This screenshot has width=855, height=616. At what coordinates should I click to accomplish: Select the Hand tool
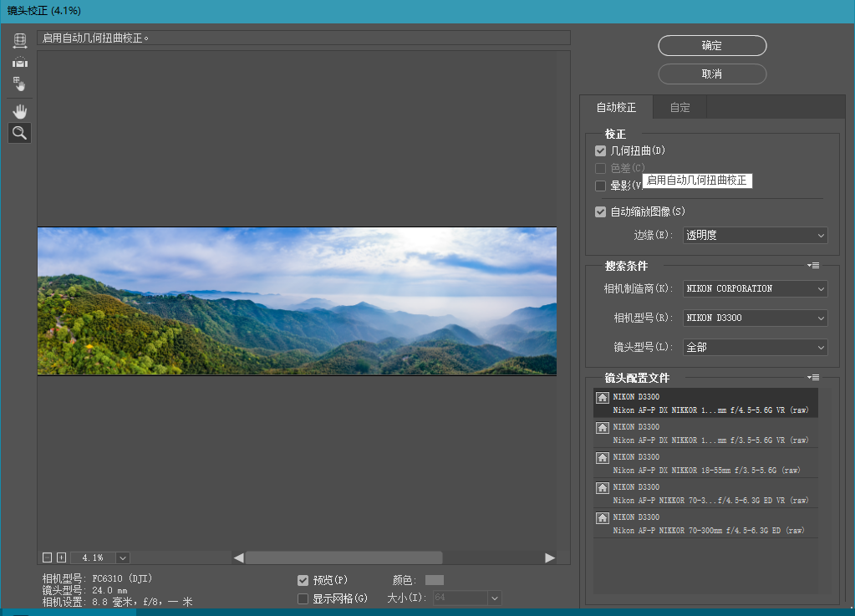20,111
